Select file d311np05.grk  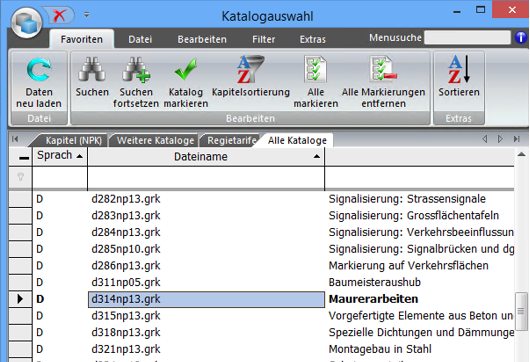tap(126, 282)
